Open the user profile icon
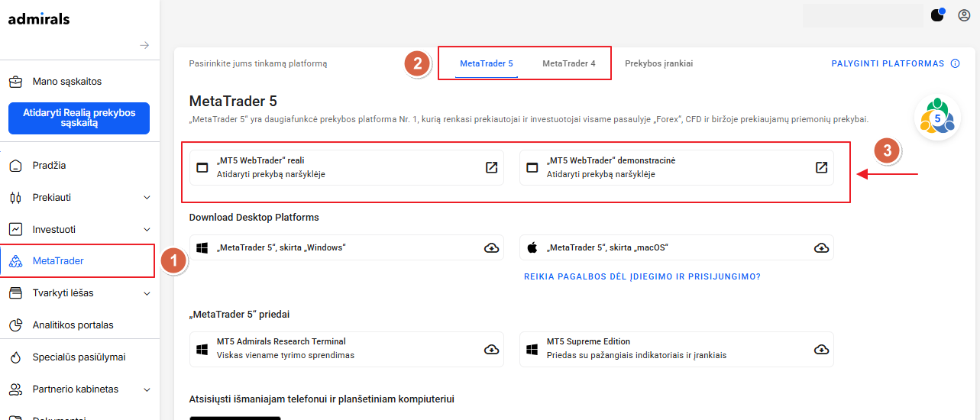The height and width of the screenshot is (420, 980). [964, 15]
